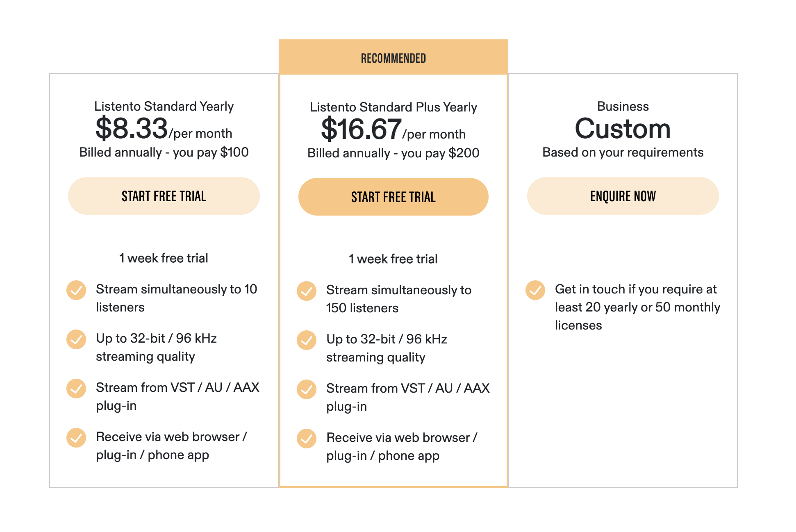The width and height of the screenshot is (796, 532).
Task: Click checkmark icon beside 10 listeners feature
Action: pos(76,290)
